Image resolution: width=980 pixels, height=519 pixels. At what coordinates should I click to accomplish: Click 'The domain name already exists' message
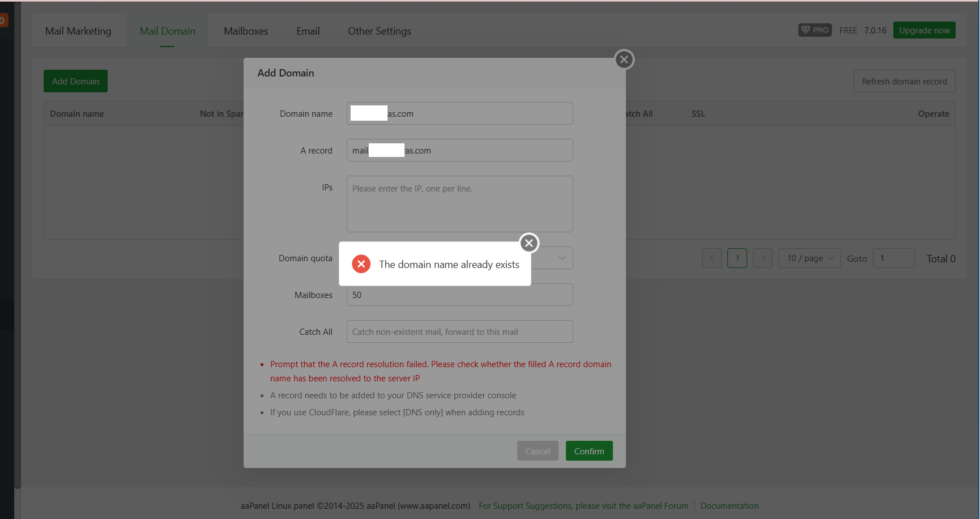coord(449,265)
